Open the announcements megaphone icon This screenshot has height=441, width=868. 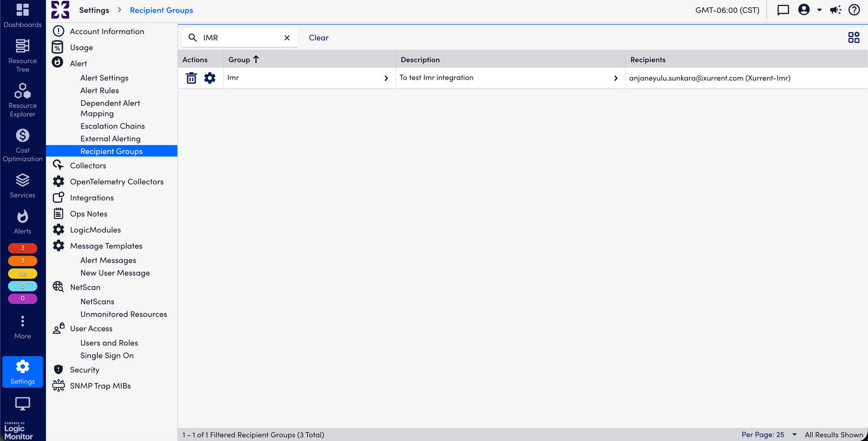coord(835,10)
